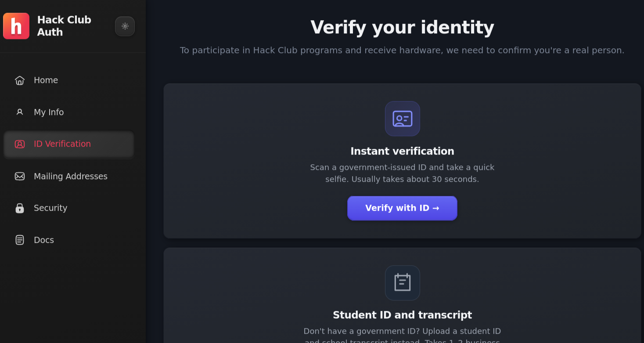This screenshot has width=644, height=343.
Task: Click the Hack Club logo icon
Action: click(16, 26)
